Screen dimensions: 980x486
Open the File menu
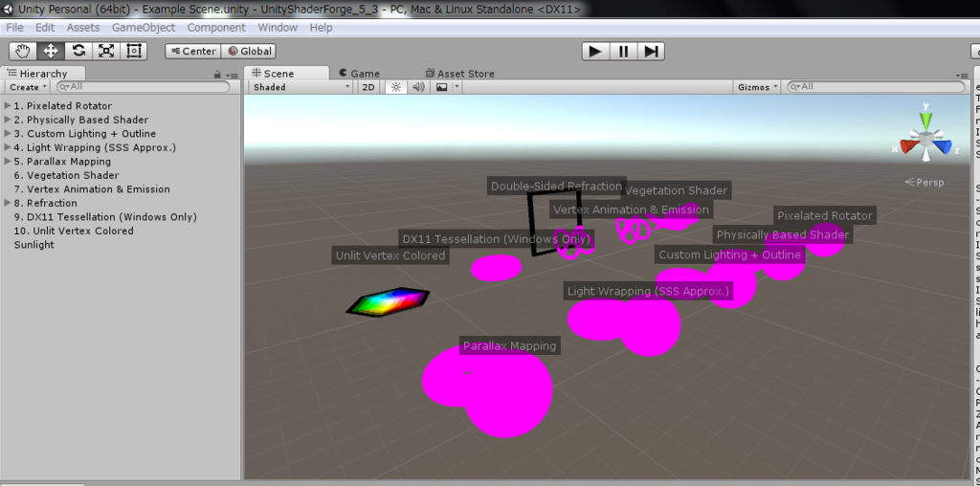pos(14,28)
